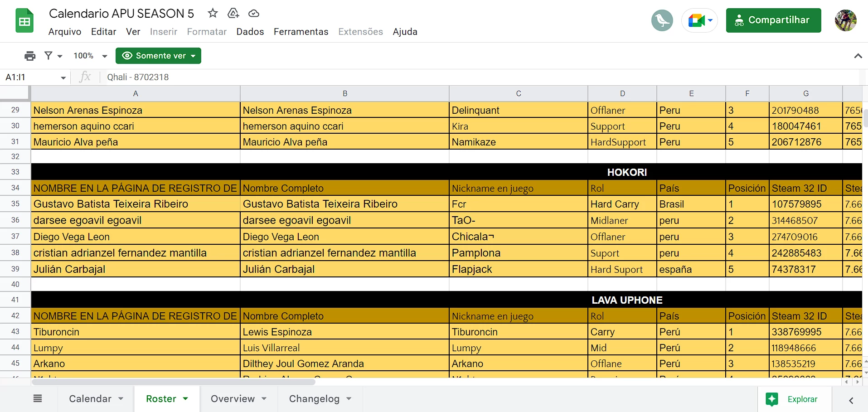The width and height of the screenshot is (868, 412).
Task: Select column C header
Action: point(518,93)
